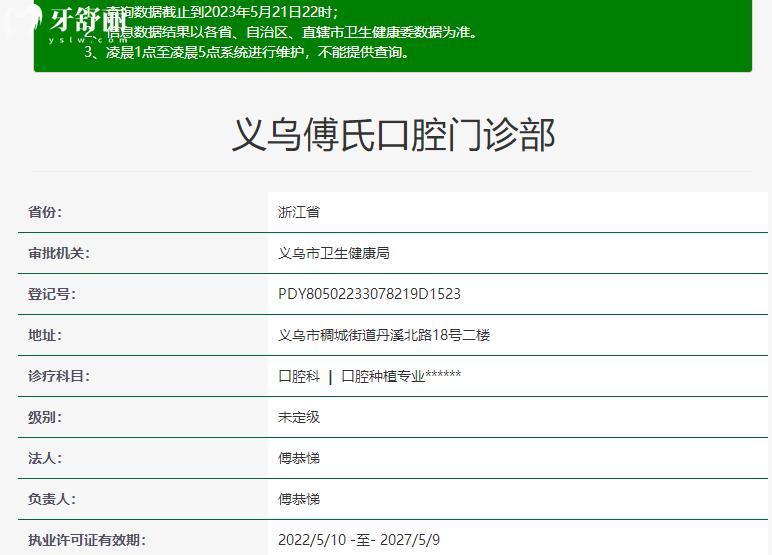The height and width of the screenshot is (555, 772).
Task: Click the 法人 label
Action: point(45,458)
